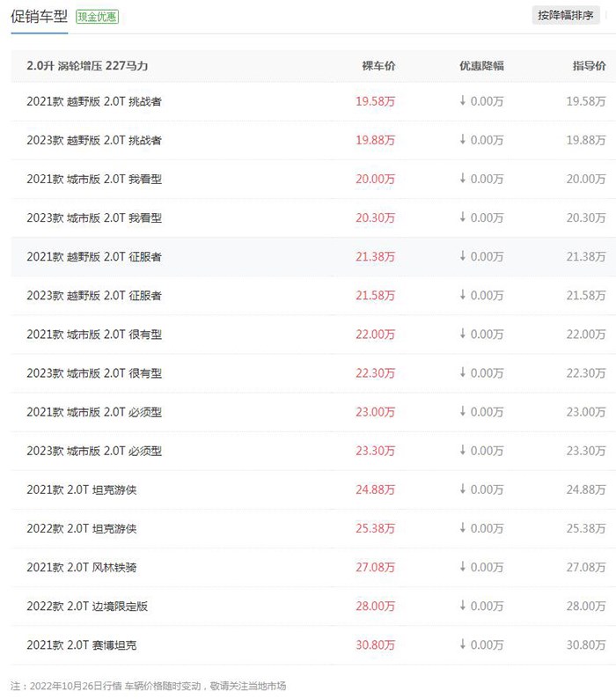Click red bare price 22.30万
This screenshot has width=616, height=699.
pyautogui.click(x=375, y=373)
